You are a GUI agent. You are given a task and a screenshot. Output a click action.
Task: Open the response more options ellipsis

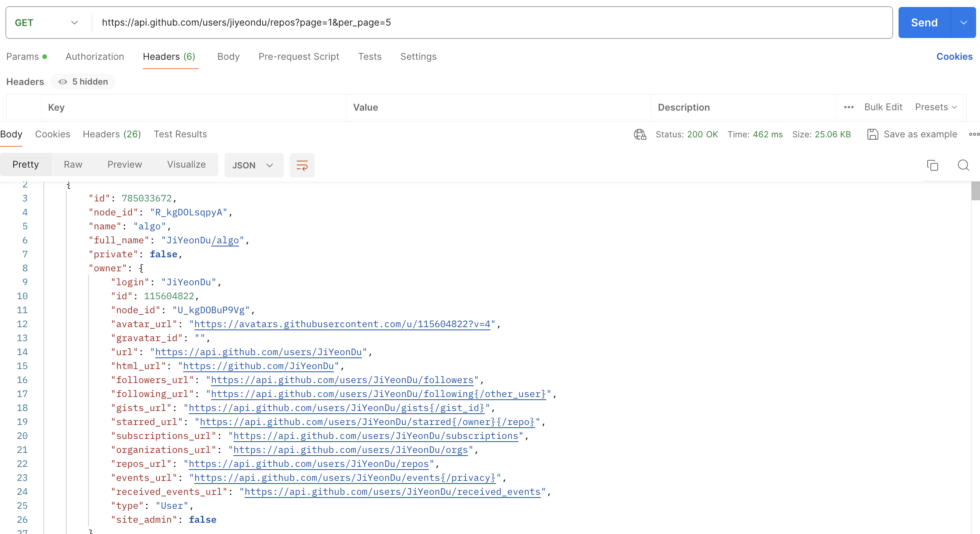[x=974, y=134]
